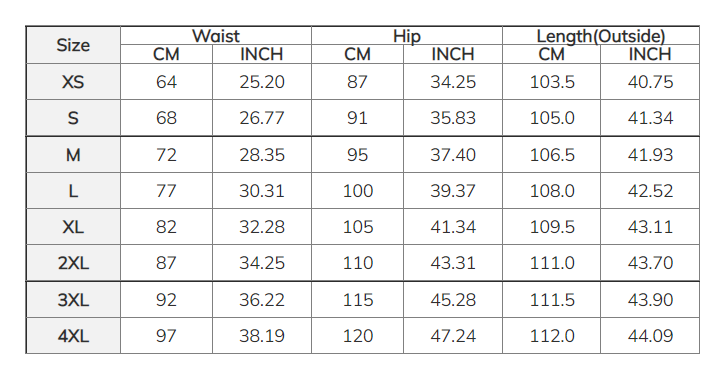724x375 pixels.
Task: Click the 4XL size row label
Action: click(73, 336)
